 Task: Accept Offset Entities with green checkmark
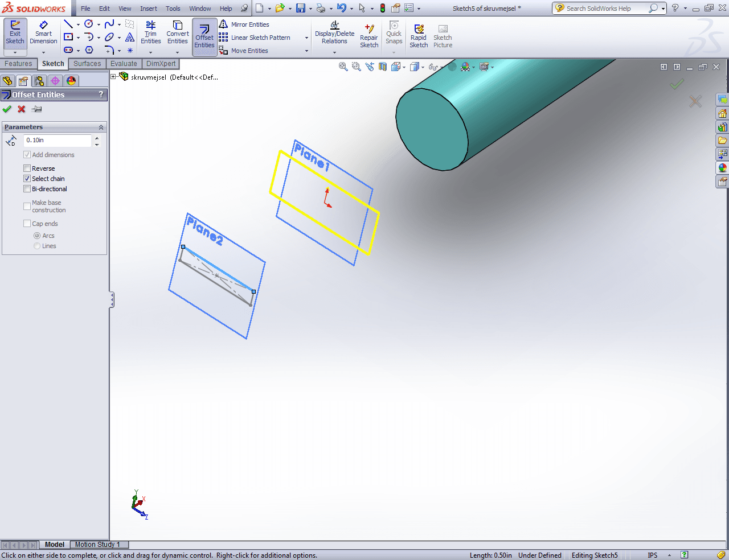[x=7, y=109]
